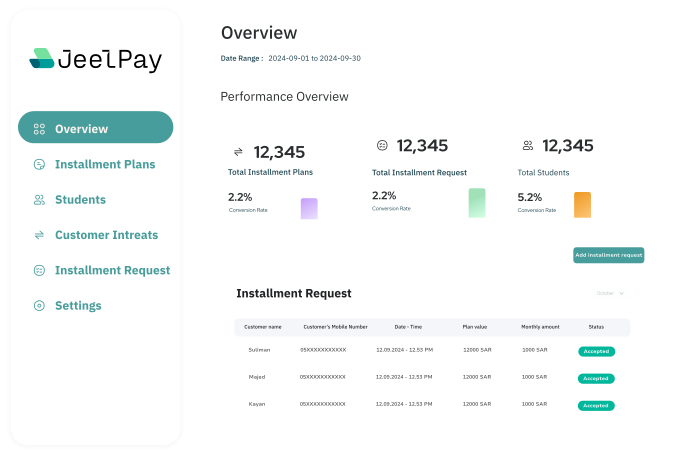Viewport: 675px width, 455px height.
Task: Click the purple bar under Total Installment Plans
Action: click(309, 208)
